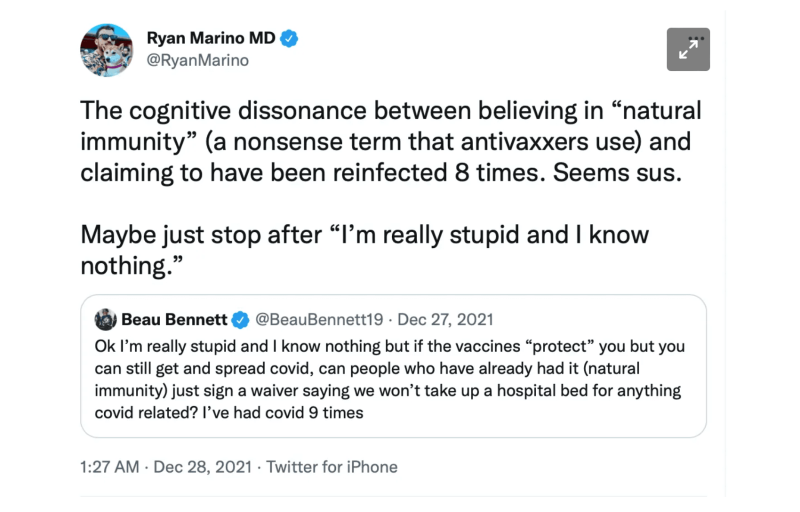The image size is (800, 512).
Task: Open the Beau Bennett display name
Action: click(x=174, y=319)
